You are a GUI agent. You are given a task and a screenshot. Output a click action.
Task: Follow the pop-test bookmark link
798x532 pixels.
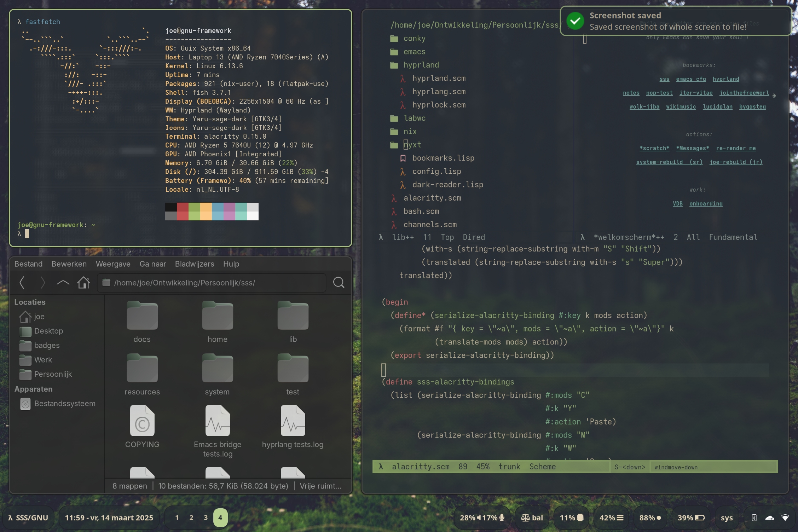click(x=659, y=93)
